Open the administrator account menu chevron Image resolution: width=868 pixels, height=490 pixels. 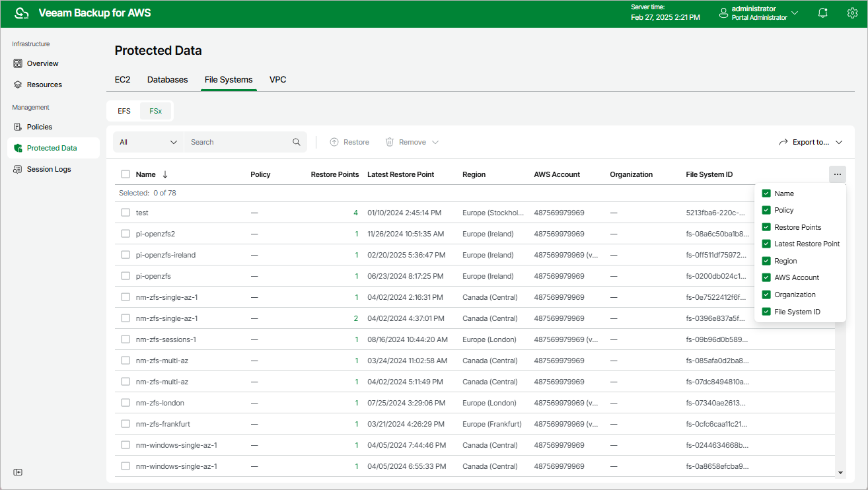(x=795, y=12)
